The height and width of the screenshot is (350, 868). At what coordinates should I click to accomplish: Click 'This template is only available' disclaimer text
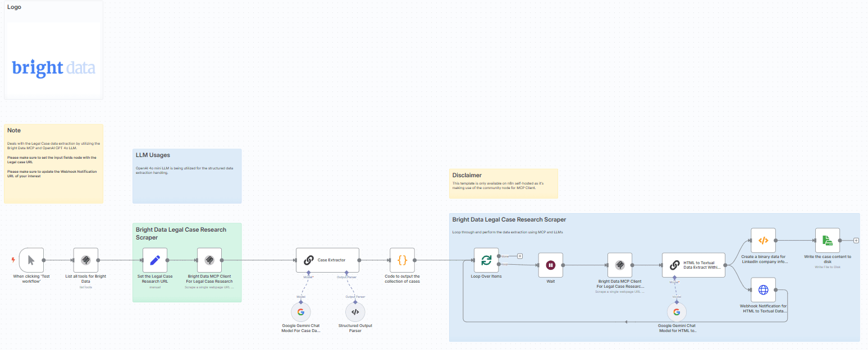click(497, 186)
